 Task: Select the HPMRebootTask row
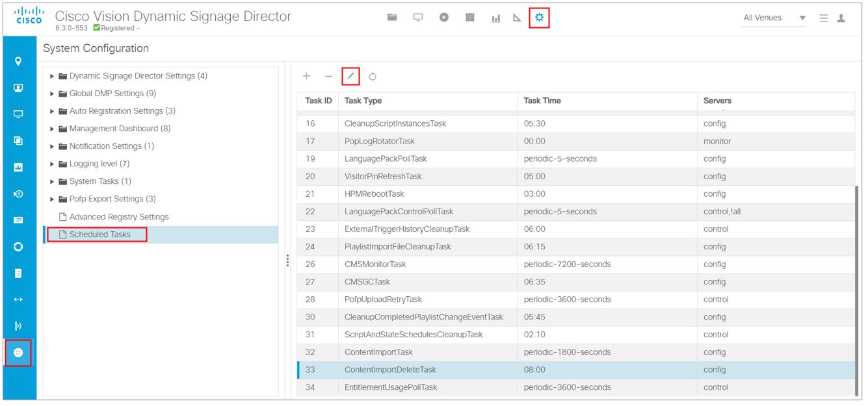point(576,194)
